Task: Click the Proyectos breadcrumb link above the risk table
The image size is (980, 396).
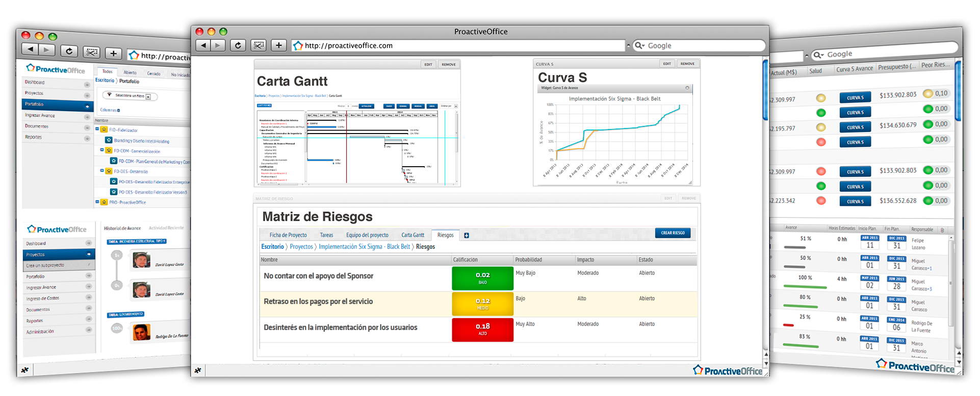Action: tap(301, 247)
